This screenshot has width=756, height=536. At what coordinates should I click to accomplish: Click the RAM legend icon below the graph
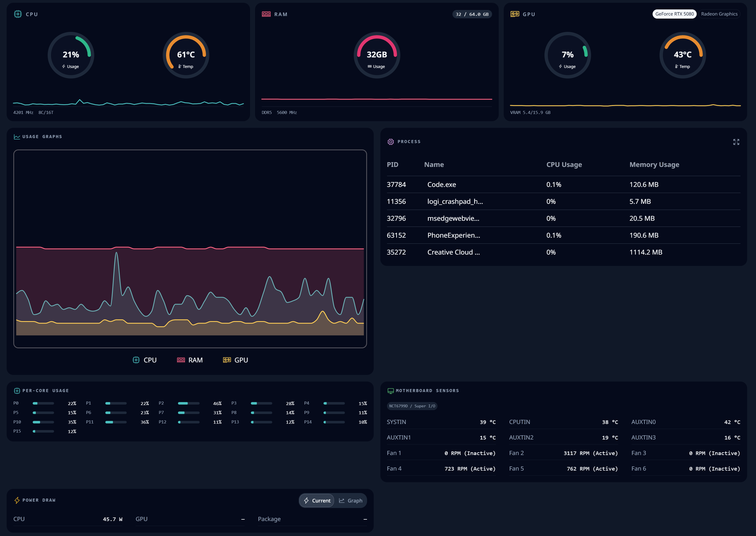[181, 360]
